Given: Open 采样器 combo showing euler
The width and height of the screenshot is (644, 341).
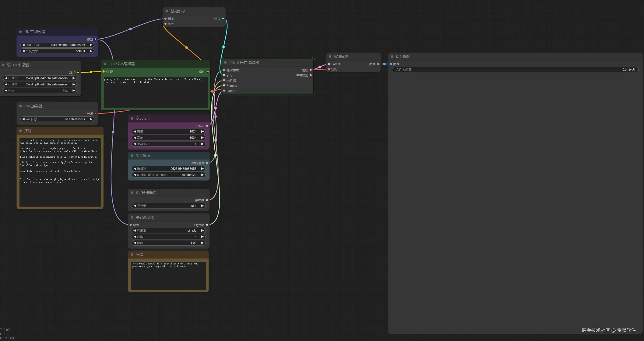Looking at the screenshot, I should click(168, 206).
